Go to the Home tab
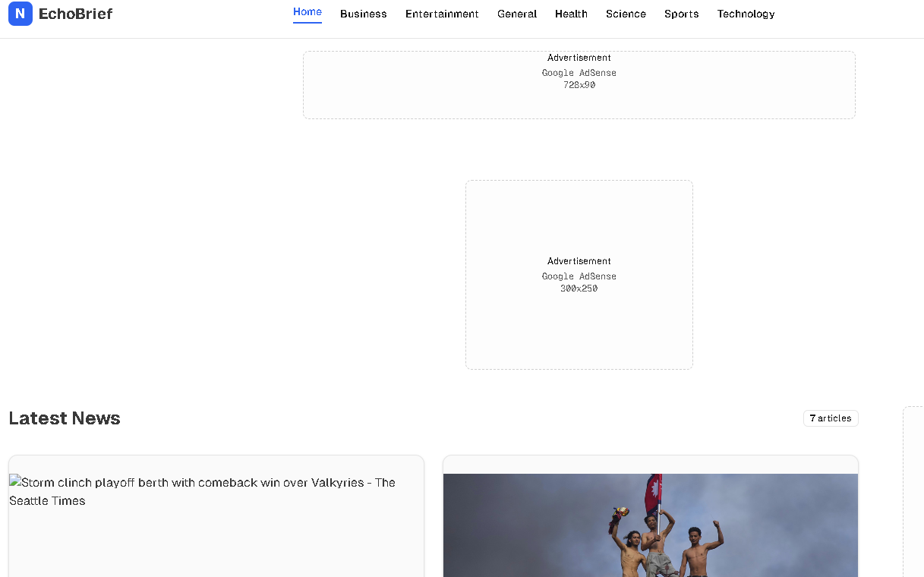The height and width of the screenshot is (577, 924). coord(307,12)
